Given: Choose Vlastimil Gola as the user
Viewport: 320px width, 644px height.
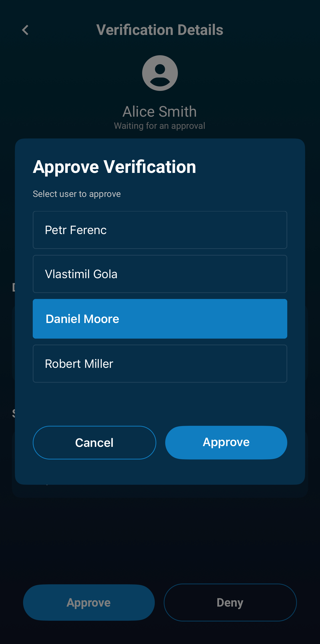Looking at the screenshot, I should (160, 274).
